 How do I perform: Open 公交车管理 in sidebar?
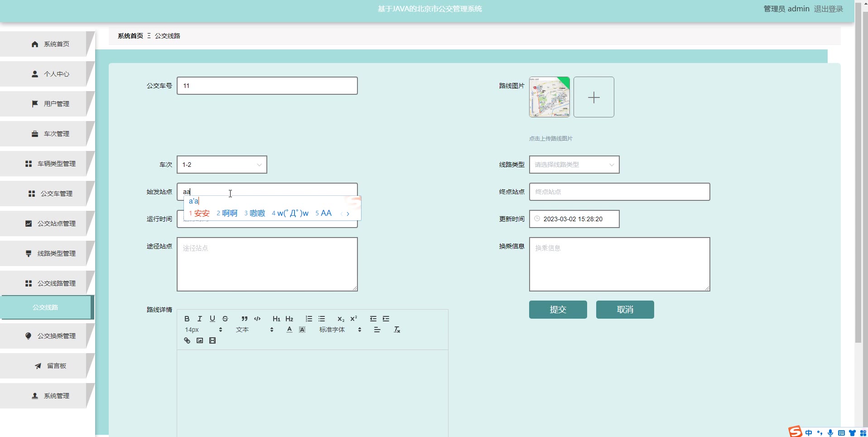click(x=47, y=194)
